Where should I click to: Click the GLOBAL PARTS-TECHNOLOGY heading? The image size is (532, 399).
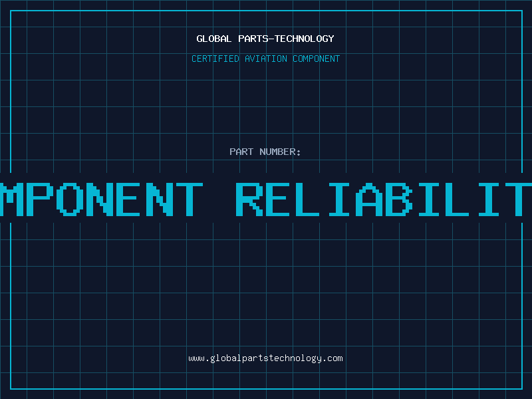pos(265,39)
